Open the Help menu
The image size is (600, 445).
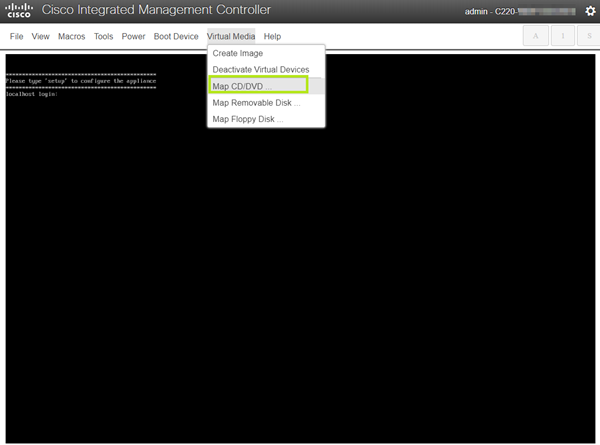tap(272, 36)
